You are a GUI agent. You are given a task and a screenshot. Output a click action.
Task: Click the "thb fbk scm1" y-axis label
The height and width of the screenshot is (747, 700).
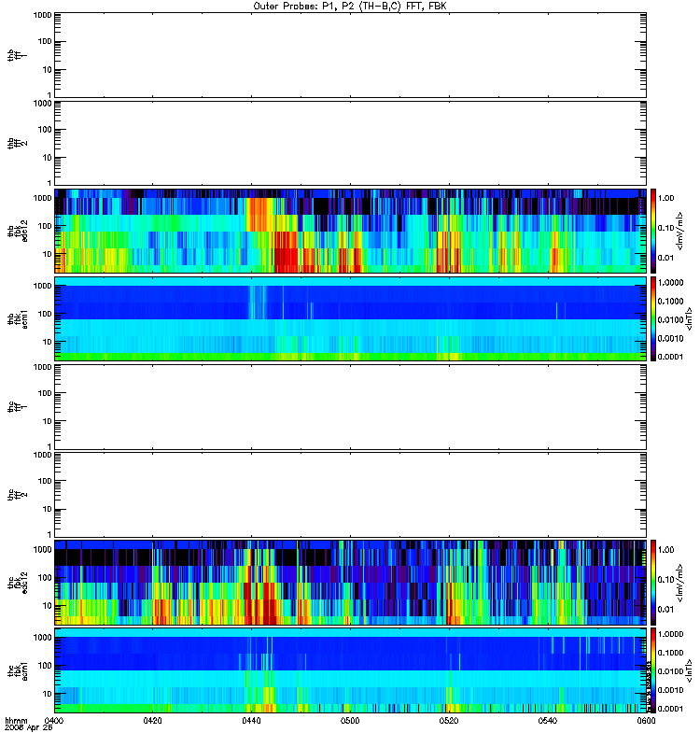(18, 318)
